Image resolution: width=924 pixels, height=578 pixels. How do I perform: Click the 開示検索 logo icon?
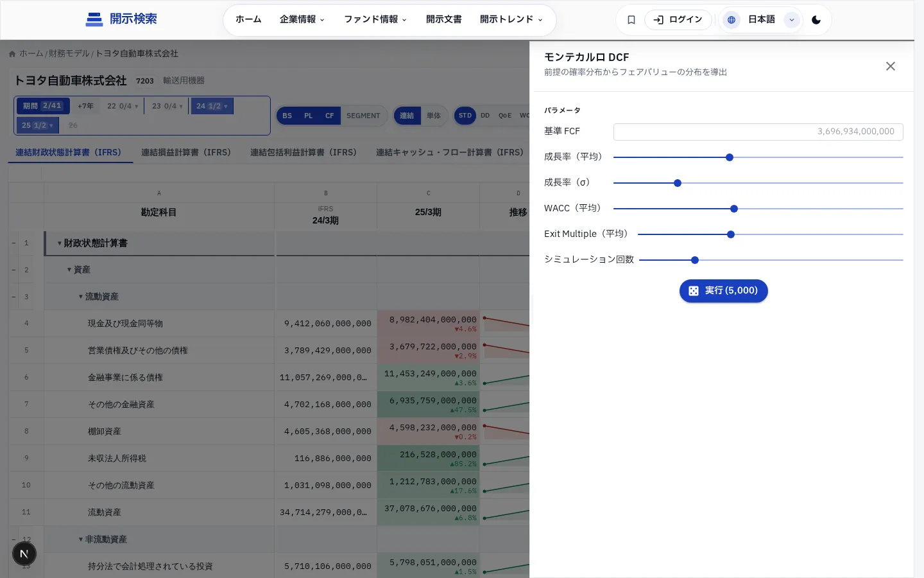click(94, 19)
